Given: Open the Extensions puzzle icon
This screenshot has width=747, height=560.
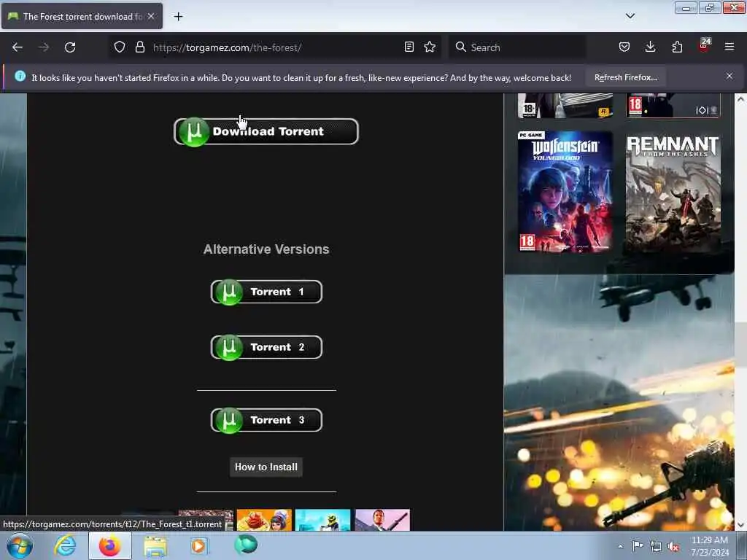Looking at the screenshot, I should point(677,47).
